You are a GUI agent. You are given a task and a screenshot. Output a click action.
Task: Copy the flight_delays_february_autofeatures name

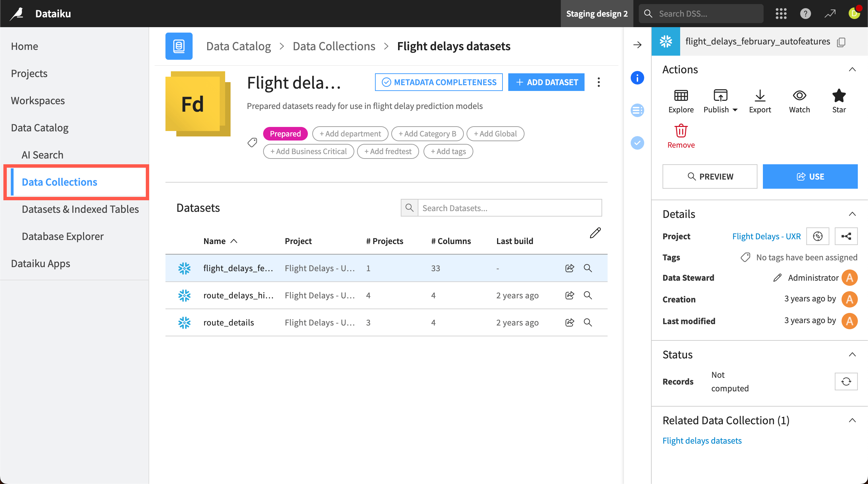pyautogui.click(x=841, y=41)
